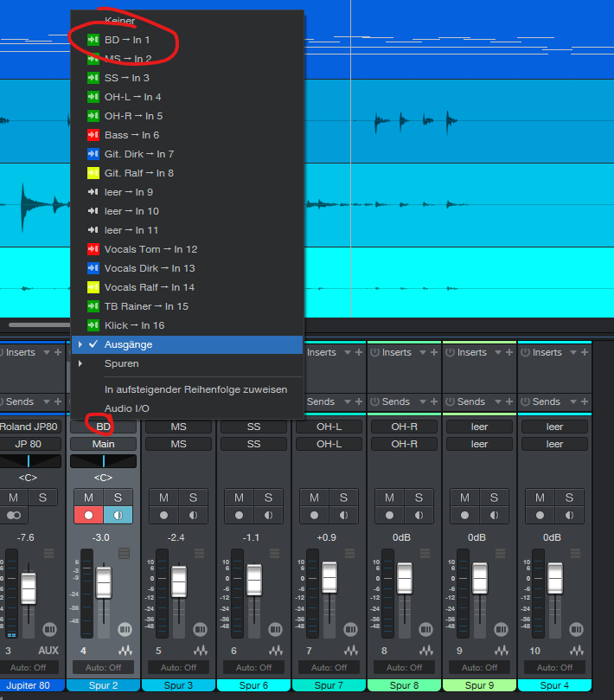Open the OH-R input selector on Spur 8
This screenshot has height=700, width=614.
404,427
